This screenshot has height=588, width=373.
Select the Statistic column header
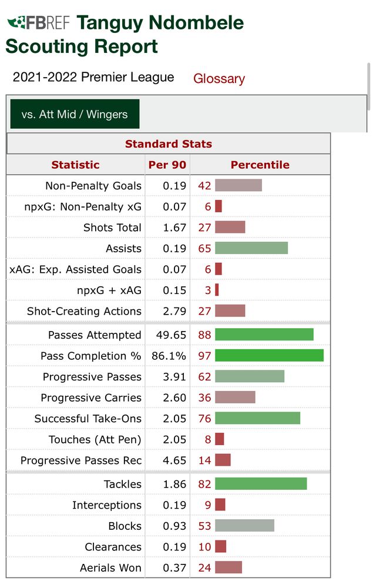75,164
